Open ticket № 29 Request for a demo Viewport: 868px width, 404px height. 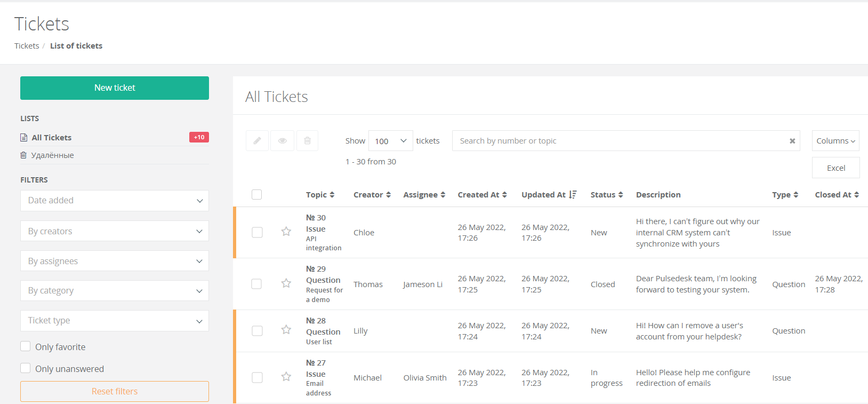(x=324, y=284)
